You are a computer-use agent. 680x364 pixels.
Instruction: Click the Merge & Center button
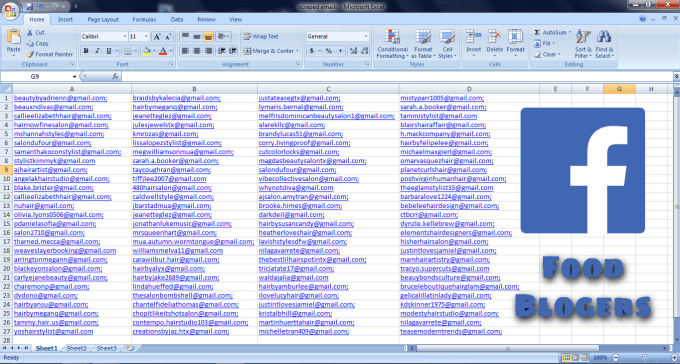pyautogui.click(x=271, y=51)
